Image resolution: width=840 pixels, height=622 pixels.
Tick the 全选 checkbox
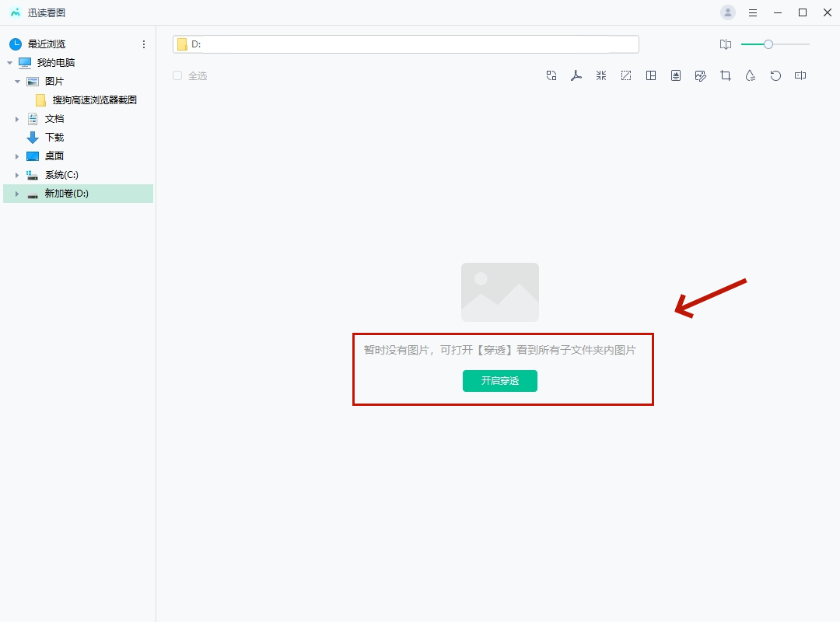(x=177, y=75)
